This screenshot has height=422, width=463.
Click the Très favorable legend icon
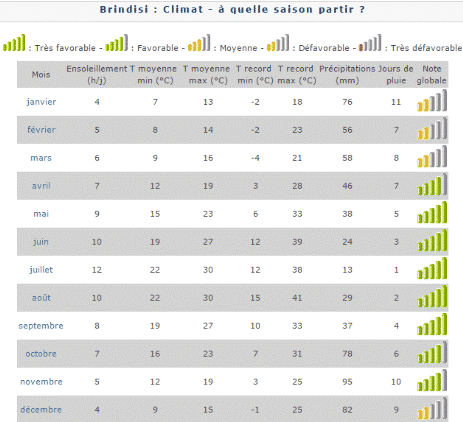pos(14,43)
